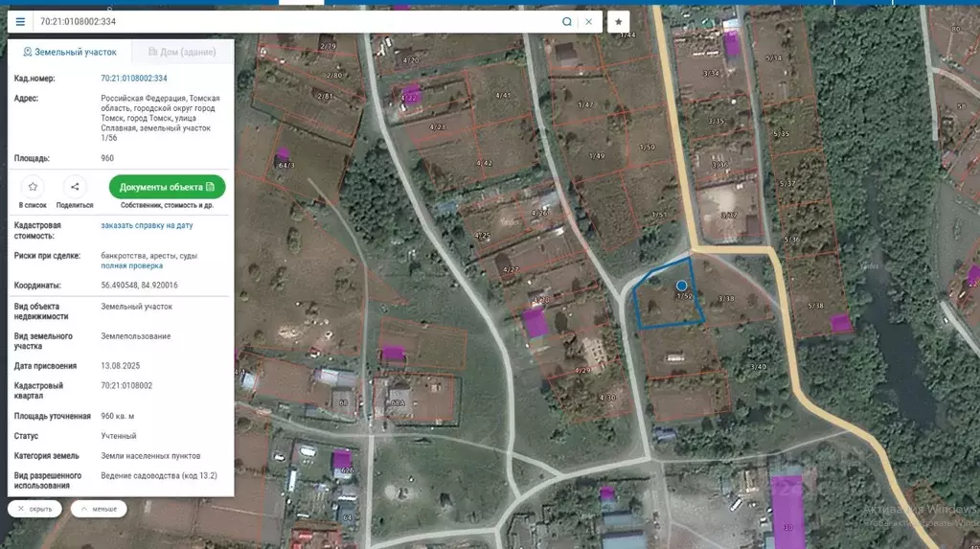Image resolution: width=980 pixels, height=549 pixels.
Task: Clear the search field with the X icon
Action: tap(589, 21)
